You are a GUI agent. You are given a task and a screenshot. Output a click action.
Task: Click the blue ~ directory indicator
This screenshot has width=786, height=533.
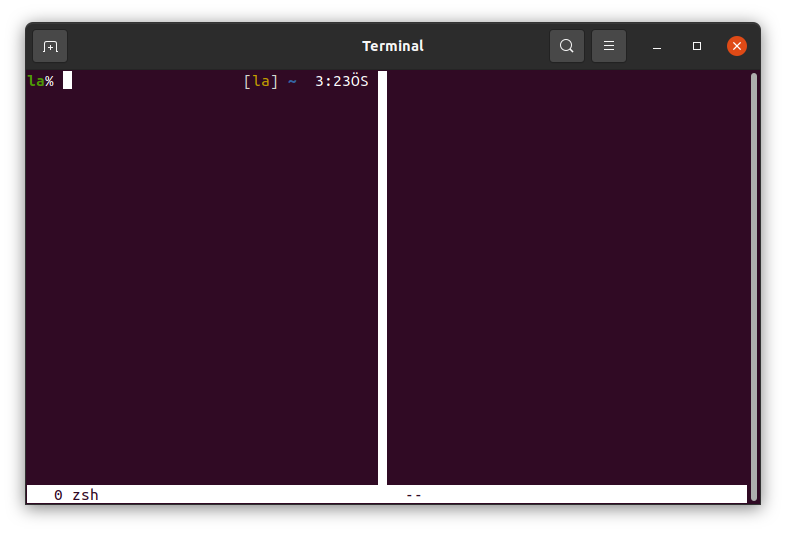[x=292, y=81]
